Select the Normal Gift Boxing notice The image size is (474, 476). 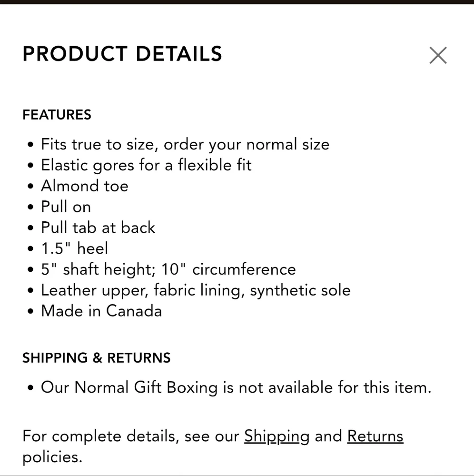[x=236, y=387]
